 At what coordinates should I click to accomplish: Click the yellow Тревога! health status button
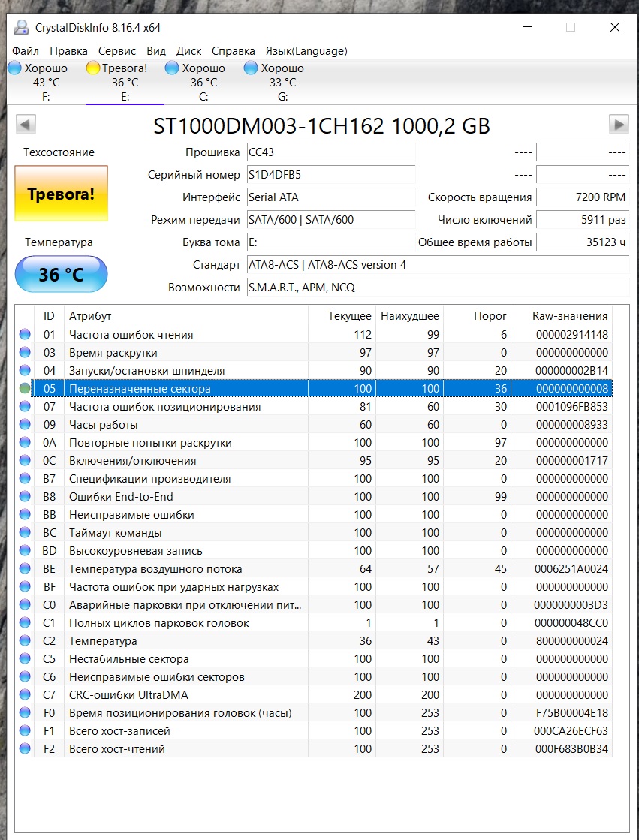pos(61,194)
